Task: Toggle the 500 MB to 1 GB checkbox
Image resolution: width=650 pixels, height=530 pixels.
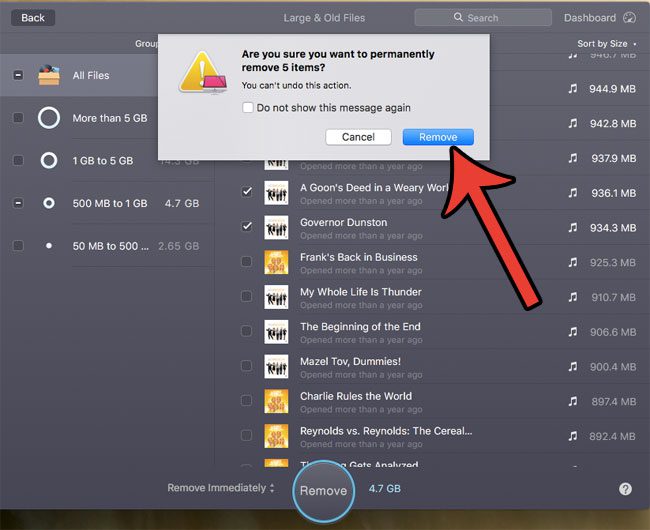Action: (18, 203)
